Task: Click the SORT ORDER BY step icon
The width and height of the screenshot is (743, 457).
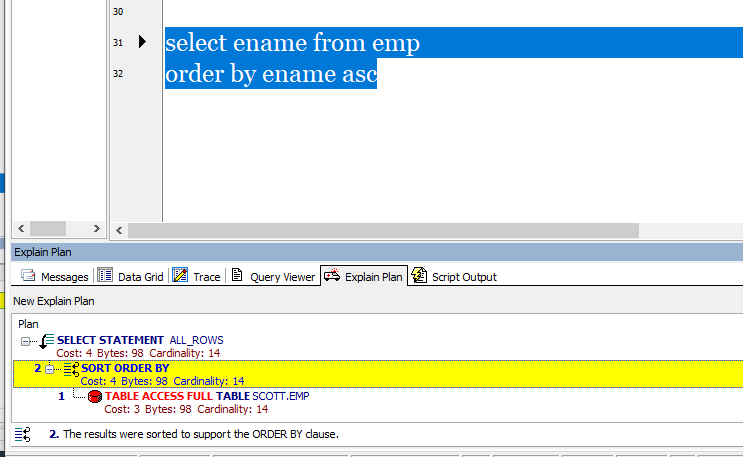Action: (72, 369)
